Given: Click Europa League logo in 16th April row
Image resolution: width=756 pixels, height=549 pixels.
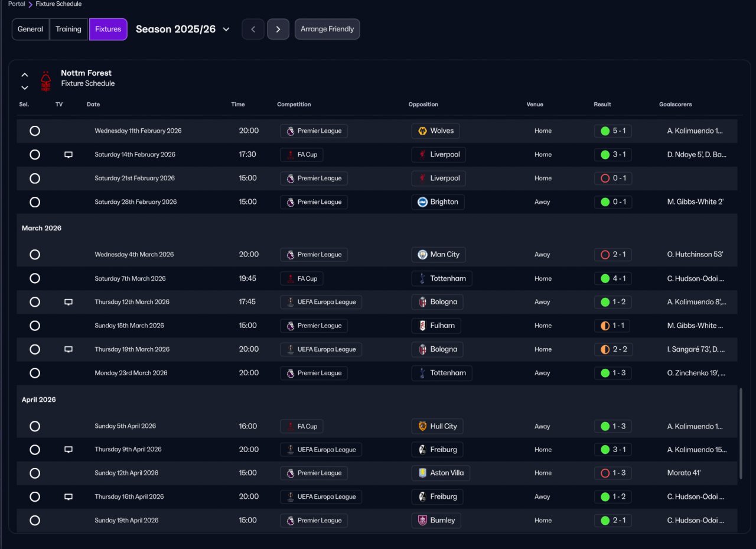Looking at the screenshot, I should click(290, 497).
